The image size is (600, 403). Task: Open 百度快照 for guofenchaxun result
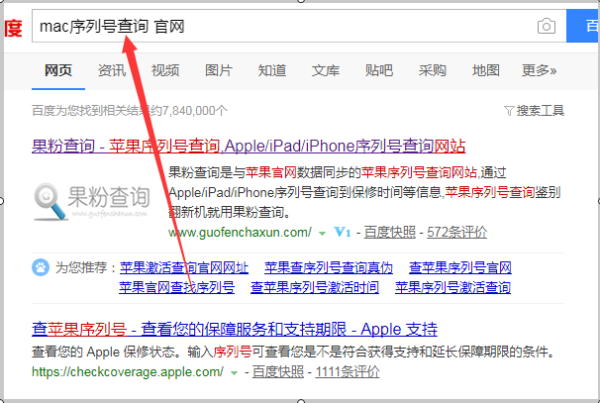(390, 232)
